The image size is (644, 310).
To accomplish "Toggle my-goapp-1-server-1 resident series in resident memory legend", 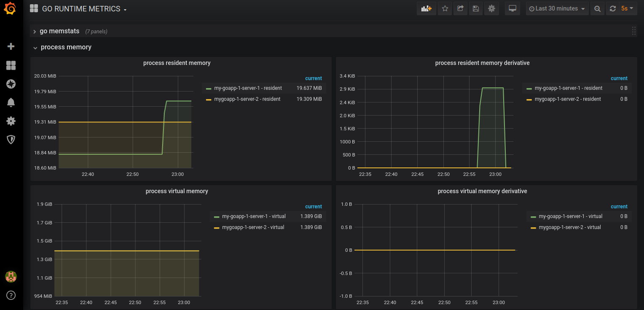I will tap(248, 88).
